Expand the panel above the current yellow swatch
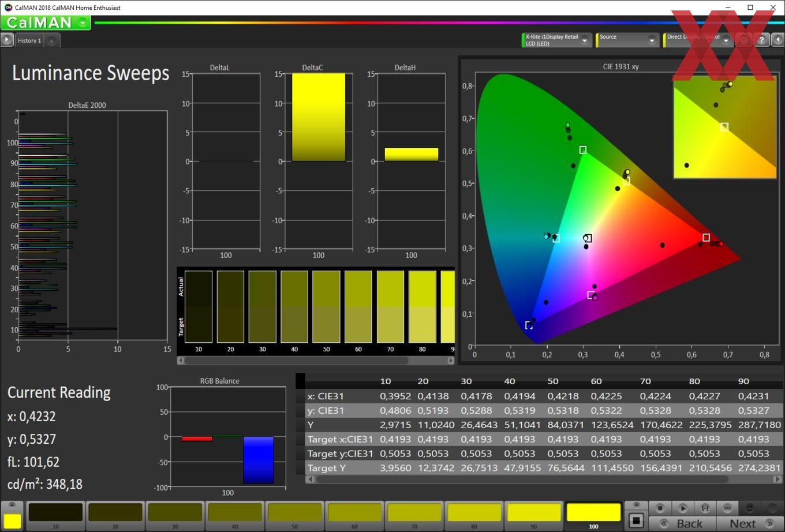Screen dimensions: 785x532 [12, 505]
